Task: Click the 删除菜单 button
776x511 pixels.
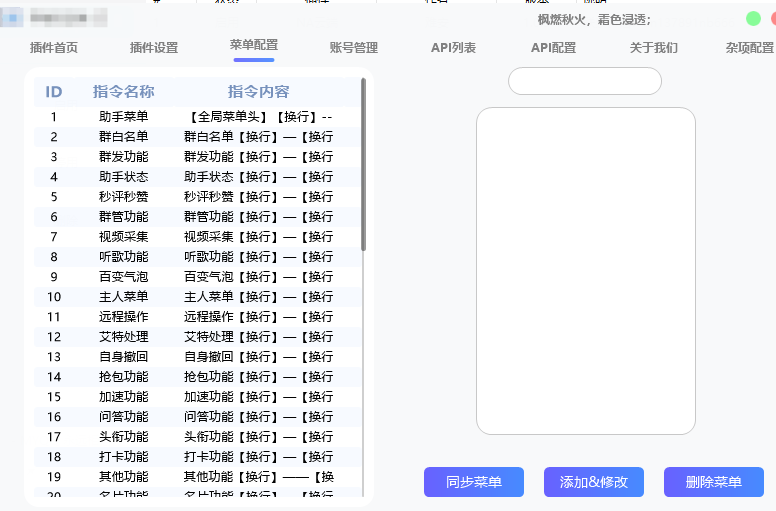Action: [x=714, y=482]
